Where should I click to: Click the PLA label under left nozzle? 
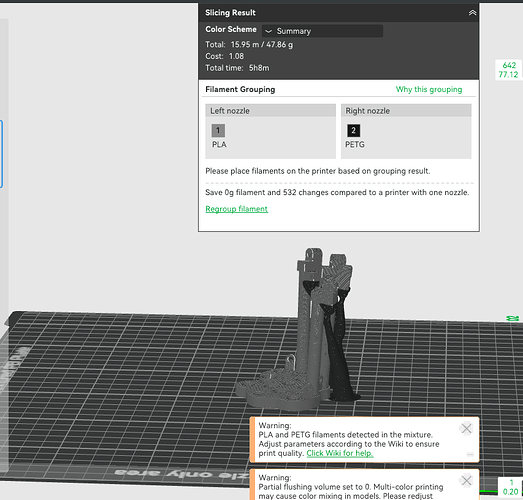[219, 144]
